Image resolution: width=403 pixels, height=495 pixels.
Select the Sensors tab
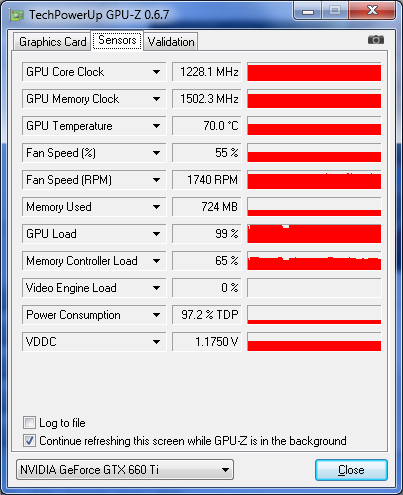pyautogui.click(x=117, y=40)
